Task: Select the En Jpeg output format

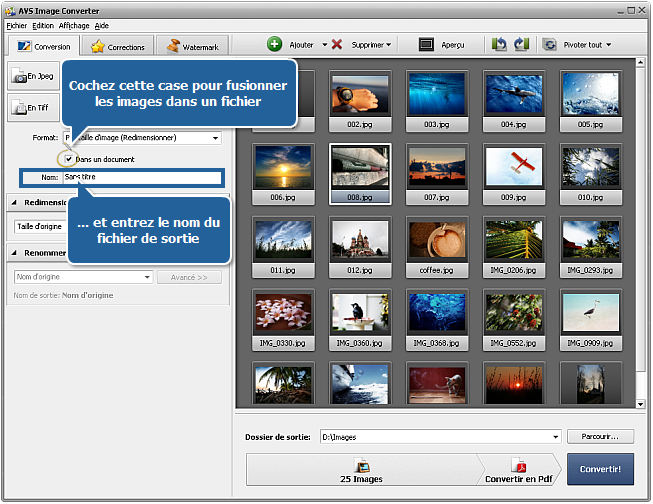Action: click(32, 76)
